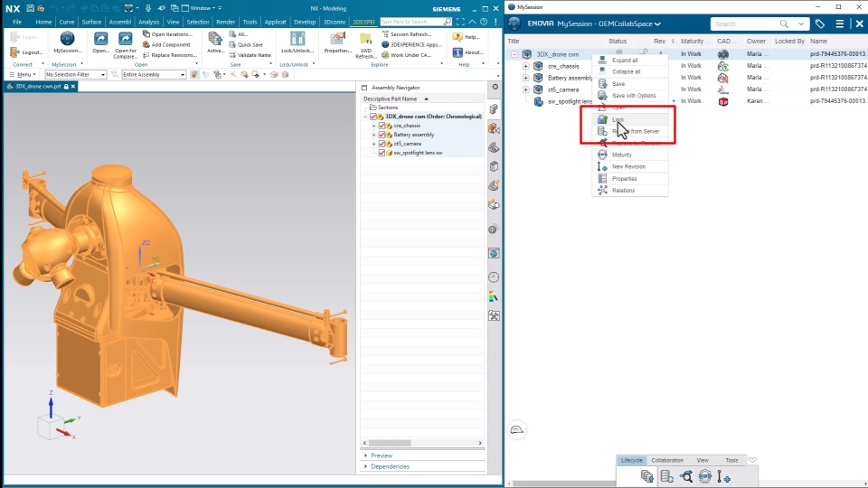Click the About info icon
The width and height of the screenshot is (868, 488).
458,52
